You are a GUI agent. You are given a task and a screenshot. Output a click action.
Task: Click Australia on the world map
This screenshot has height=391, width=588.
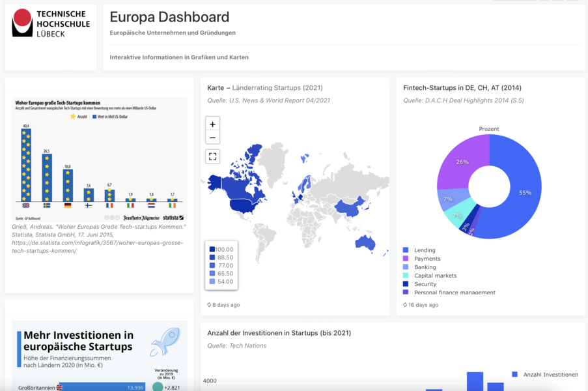[x=365, y=243]
